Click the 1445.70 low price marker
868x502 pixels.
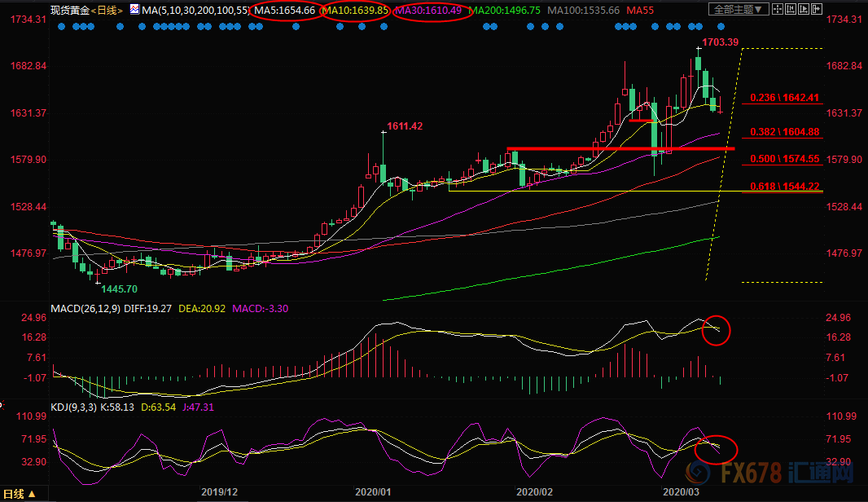tap(119, 289)
